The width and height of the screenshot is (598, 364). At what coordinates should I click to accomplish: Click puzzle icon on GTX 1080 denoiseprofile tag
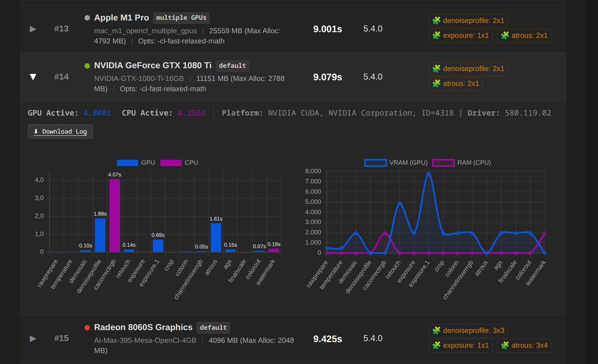coord(436,69)
